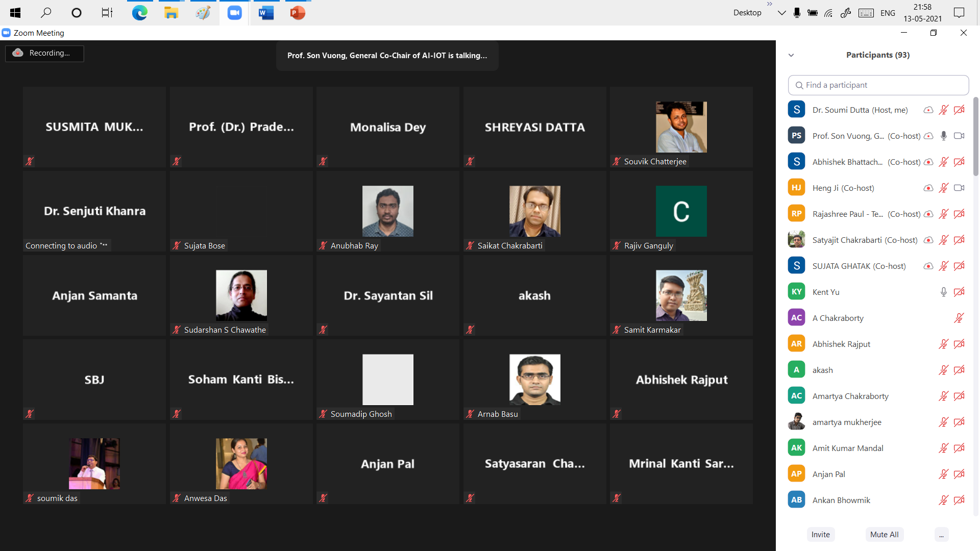Select Rajiv Ganguly's C avatar tile

coord(681,211)
